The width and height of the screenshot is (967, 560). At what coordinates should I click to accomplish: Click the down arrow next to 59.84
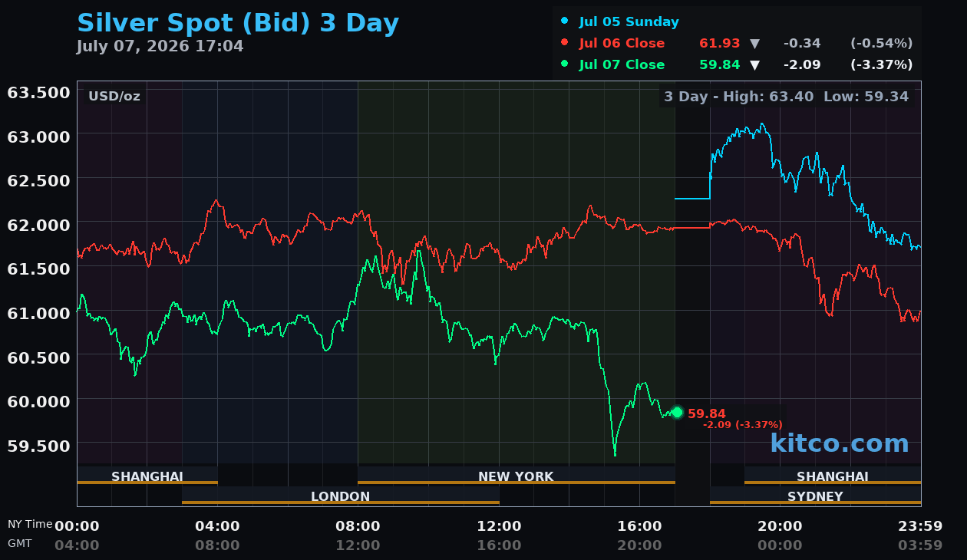754,65
